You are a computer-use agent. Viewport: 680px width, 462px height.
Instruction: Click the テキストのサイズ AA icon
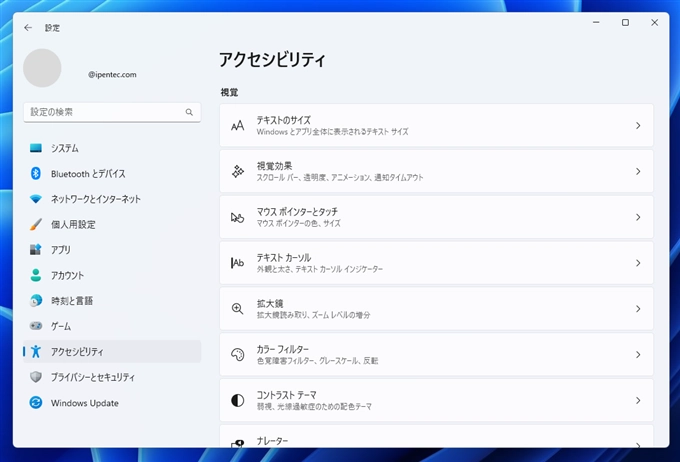[x=237, y=126]
